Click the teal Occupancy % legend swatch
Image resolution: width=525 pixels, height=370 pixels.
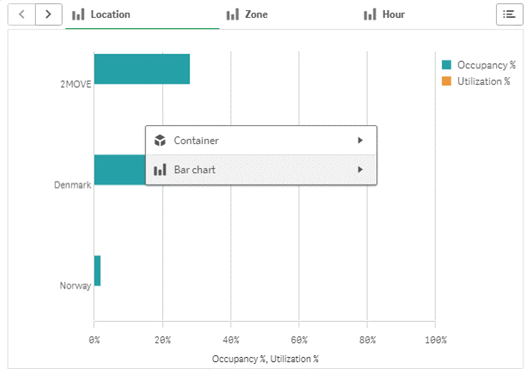446,65
